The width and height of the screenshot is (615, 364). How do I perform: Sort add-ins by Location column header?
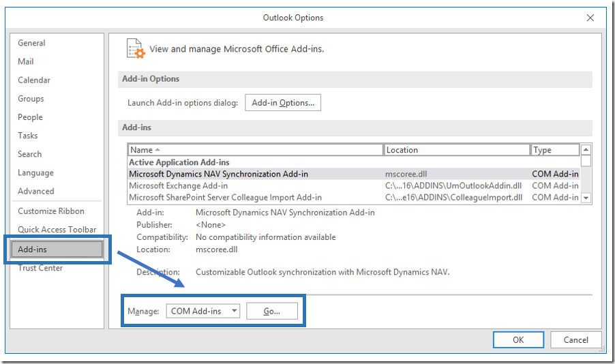coord(457,150)
